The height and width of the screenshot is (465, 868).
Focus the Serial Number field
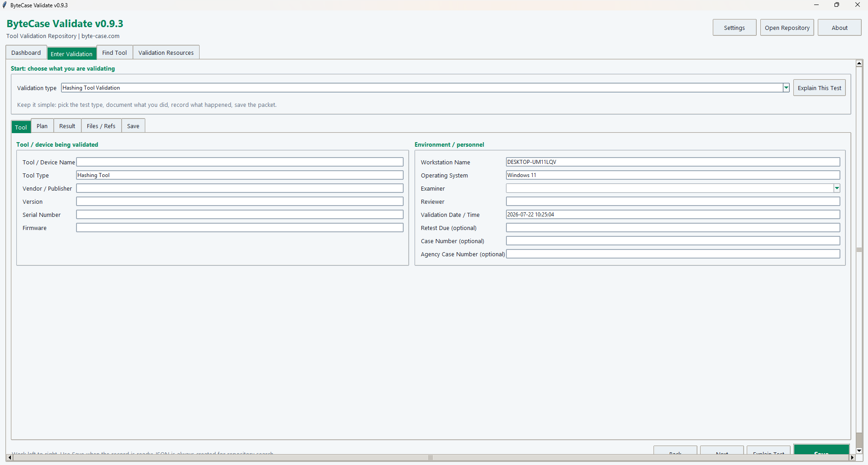(x=240, y=215)
